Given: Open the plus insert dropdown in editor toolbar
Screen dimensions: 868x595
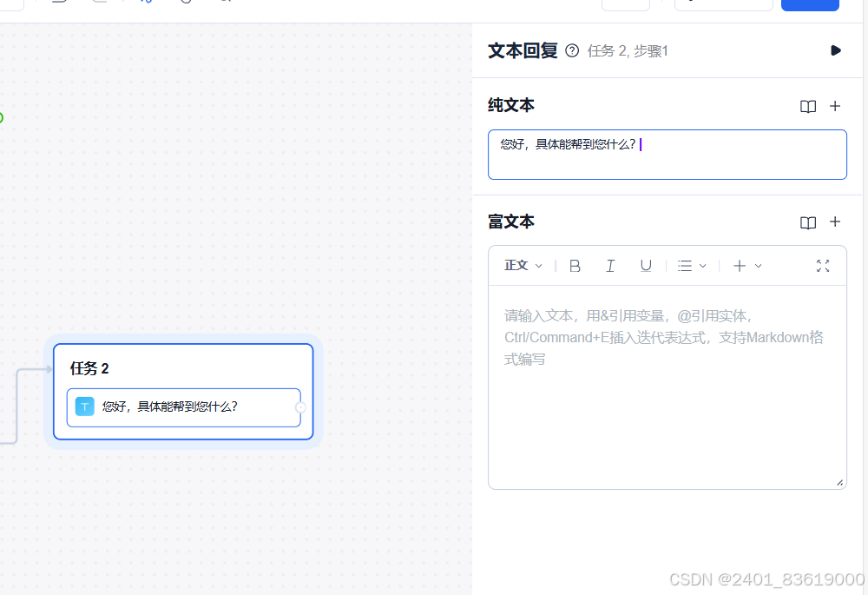Looking at the screenshot, I should (747, 266).
